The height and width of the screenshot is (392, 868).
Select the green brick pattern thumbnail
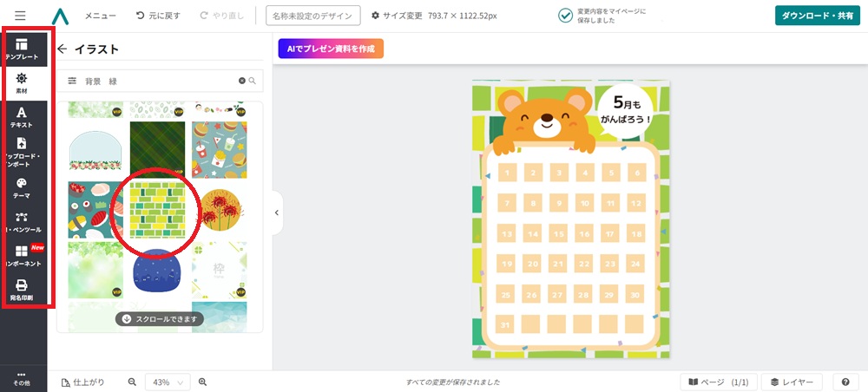pos(157,209)
